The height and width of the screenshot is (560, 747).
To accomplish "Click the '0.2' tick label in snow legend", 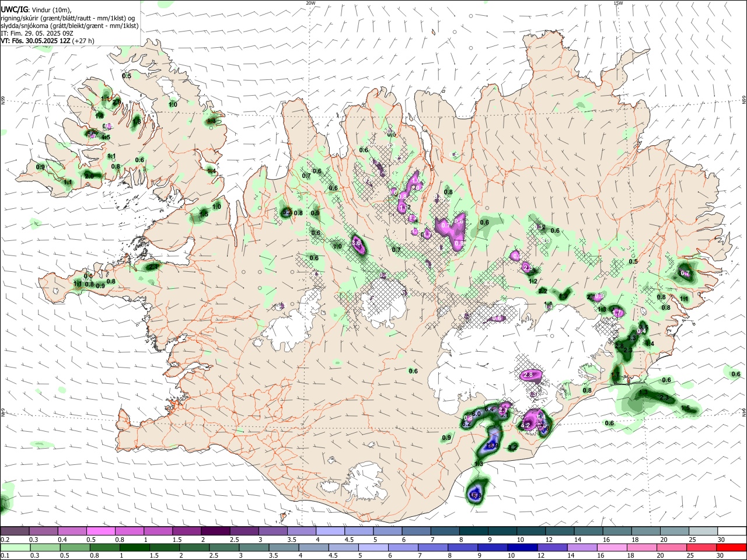I will tap(5, 540).
